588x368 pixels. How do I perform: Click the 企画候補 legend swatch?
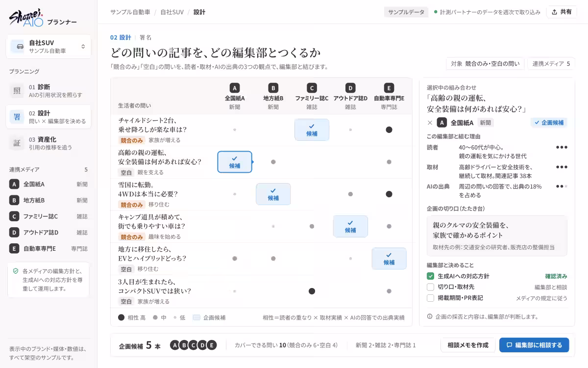pos(196,317)
